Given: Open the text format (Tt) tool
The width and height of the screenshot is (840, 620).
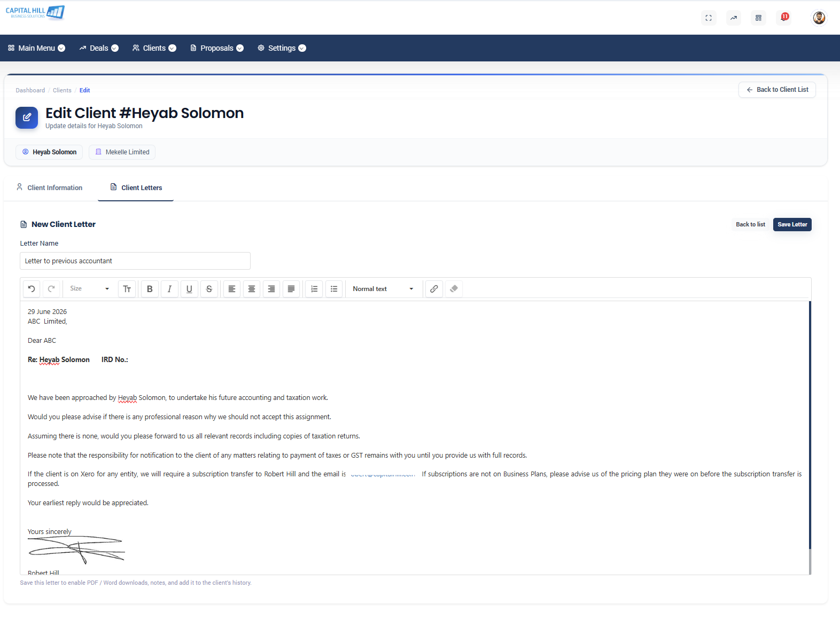Looking at the screenshot, I should coord(127,289).
